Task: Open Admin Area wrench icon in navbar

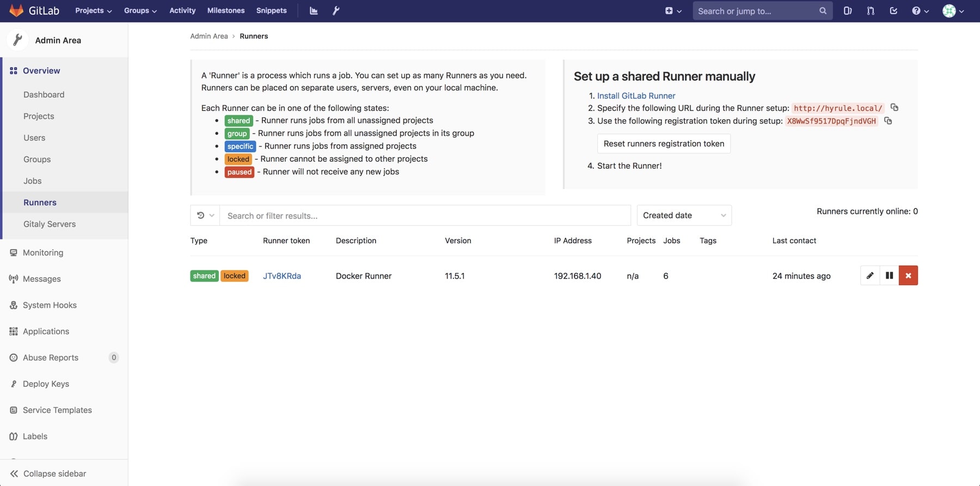Action: click(x=336, y=11)
